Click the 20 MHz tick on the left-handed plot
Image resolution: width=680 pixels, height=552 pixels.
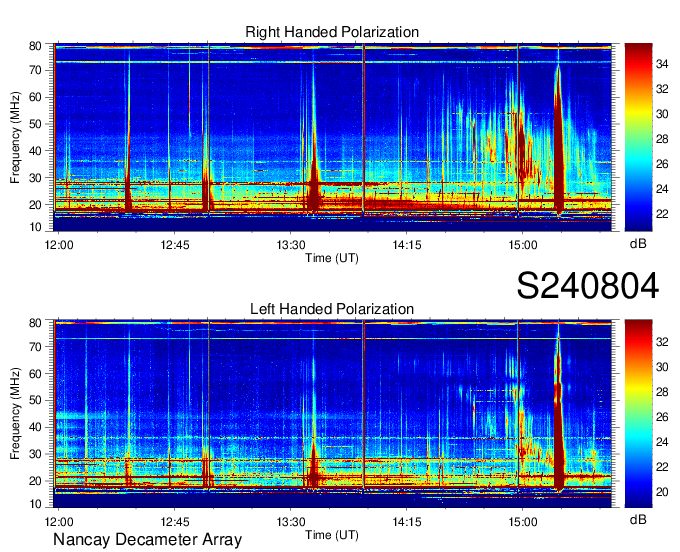point(35,481)
